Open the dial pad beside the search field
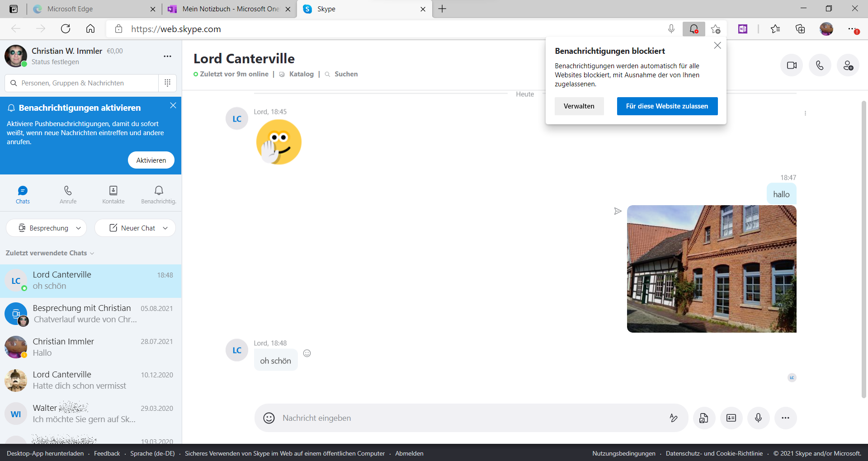The height and width of the screenshot is (461, 868). point(167,83)
